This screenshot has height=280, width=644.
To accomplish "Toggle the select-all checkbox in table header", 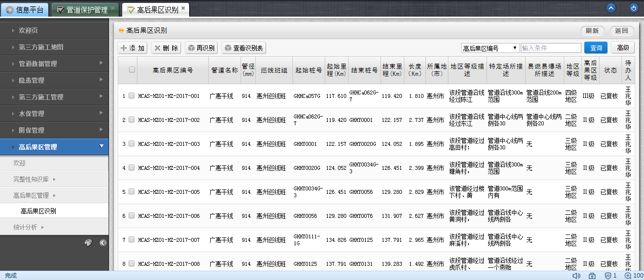I will coord(132,70).
